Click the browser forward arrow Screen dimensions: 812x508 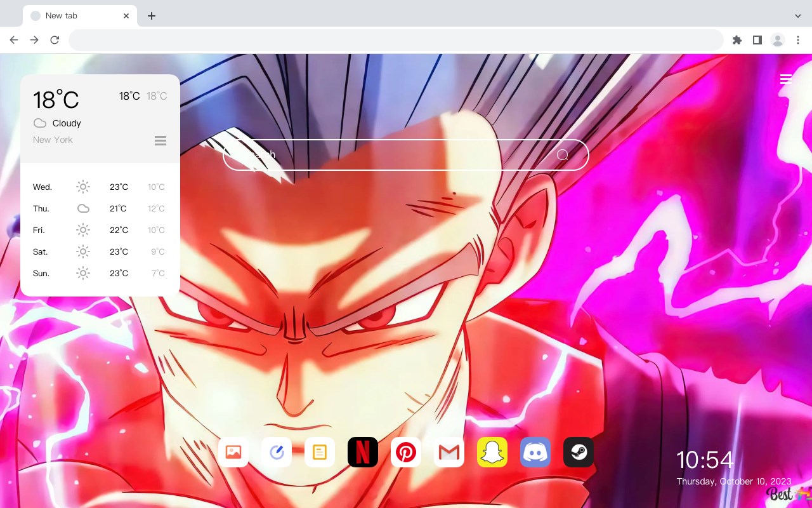pyautogui.click(x=34, y=40)
